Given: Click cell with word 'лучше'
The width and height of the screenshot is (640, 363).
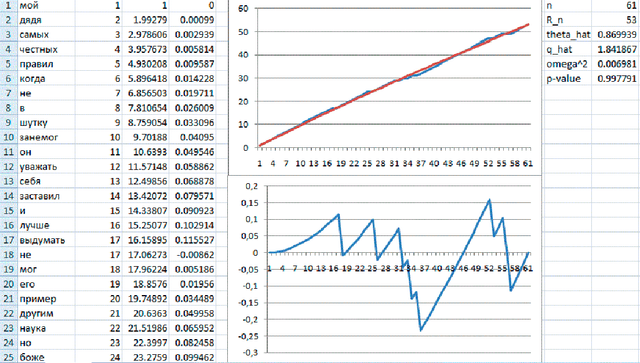Looking at the screenshot, I should pos(46,225).
